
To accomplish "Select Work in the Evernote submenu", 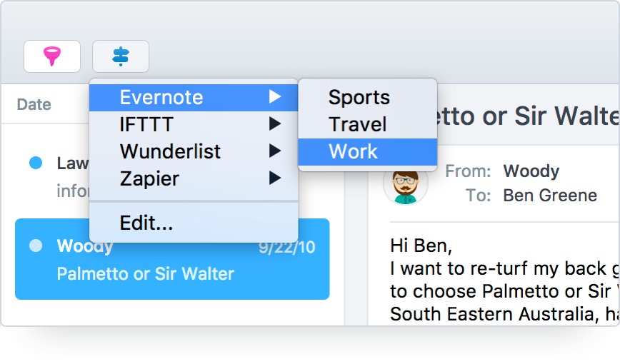I will [x=354, y=151].
